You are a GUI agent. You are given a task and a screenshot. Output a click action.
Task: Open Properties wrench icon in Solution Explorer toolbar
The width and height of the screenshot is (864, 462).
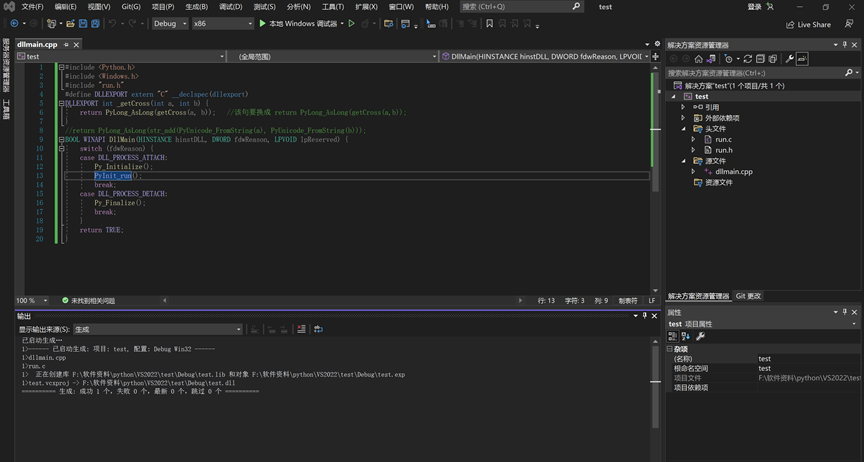point(790,59)
